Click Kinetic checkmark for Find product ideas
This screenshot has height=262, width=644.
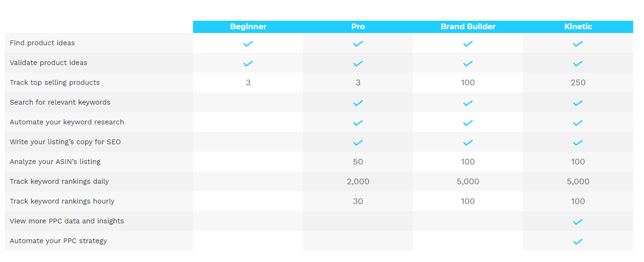(577, 44)
